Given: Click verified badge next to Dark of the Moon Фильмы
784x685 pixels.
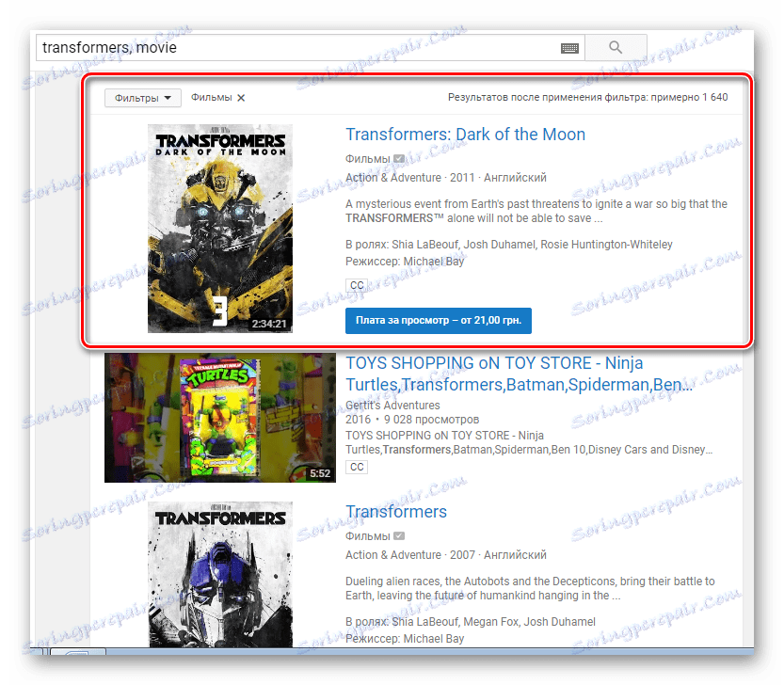Looking at the screenshot, I should point(399,158).
